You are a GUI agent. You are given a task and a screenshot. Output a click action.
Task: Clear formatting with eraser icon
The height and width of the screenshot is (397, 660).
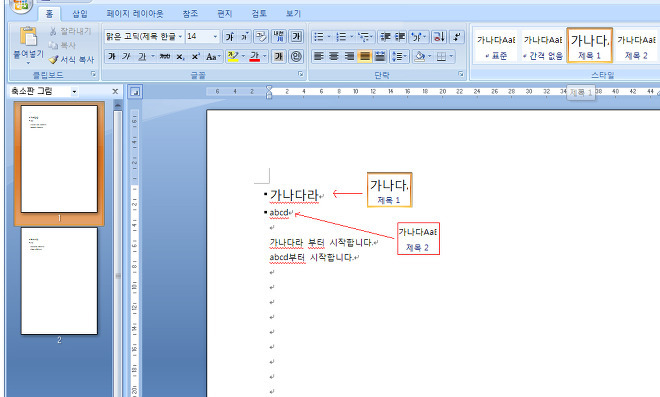(x=261, y=37)
